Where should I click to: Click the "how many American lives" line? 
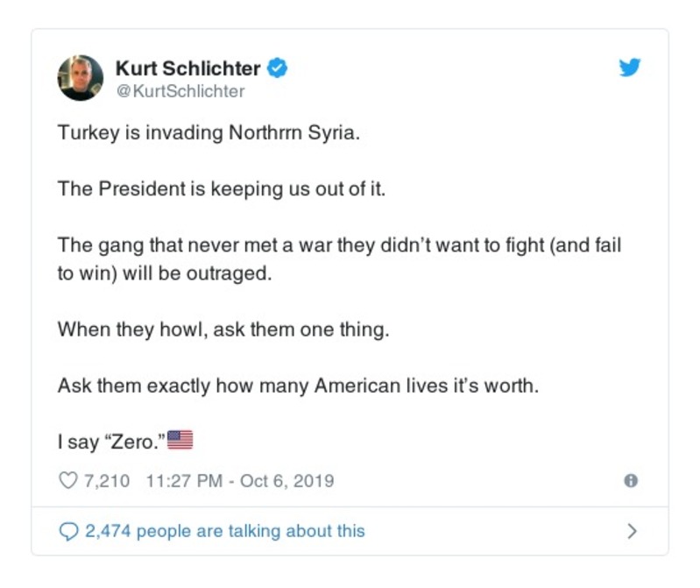pyautogui.click(x=298, y=385)
